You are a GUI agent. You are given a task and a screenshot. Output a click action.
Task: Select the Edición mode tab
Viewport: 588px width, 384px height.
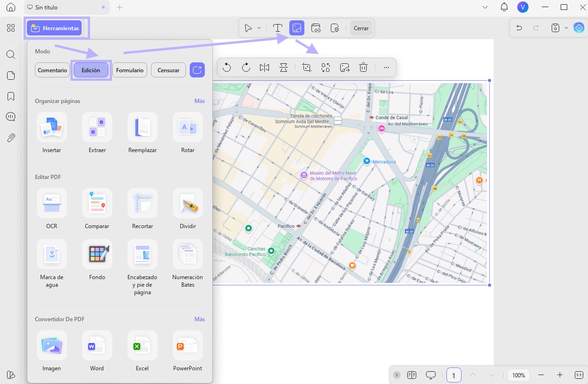pyautogui.click(x=91, y=70)
